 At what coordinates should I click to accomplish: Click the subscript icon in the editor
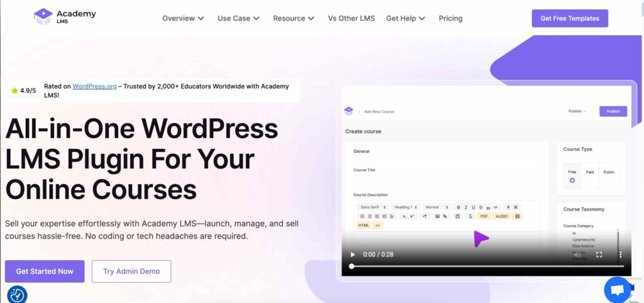coord(404,216)
